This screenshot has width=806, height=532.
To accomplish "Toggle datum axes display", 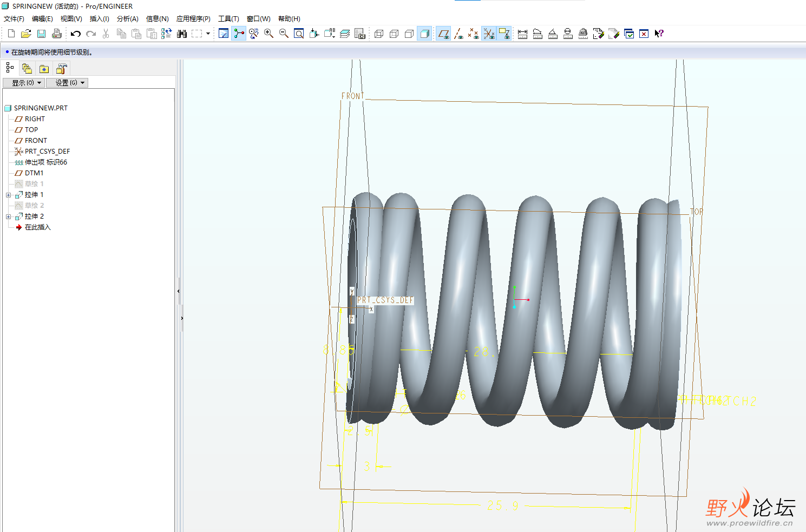I will coord(458,34).
